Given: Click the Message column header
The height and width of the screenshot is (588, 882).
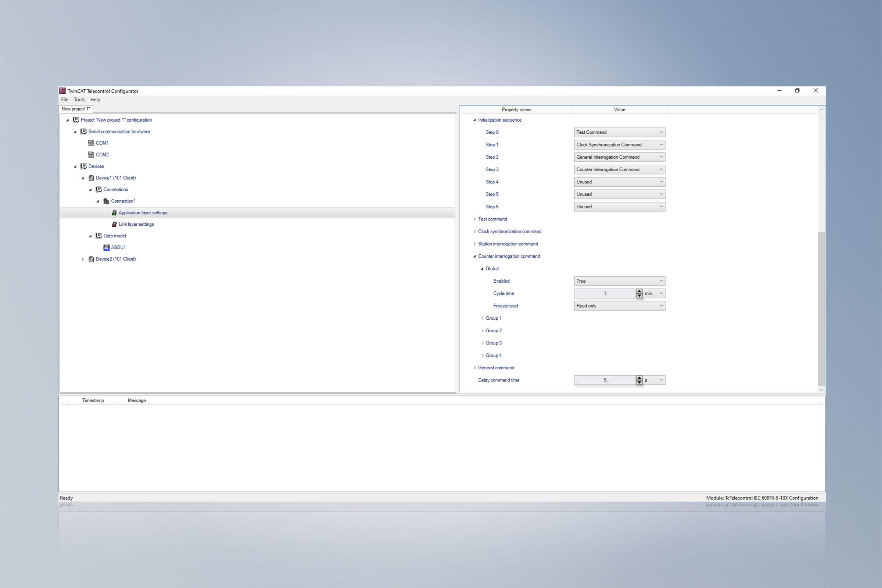Looking at the screenshot, I should [136, 401].
